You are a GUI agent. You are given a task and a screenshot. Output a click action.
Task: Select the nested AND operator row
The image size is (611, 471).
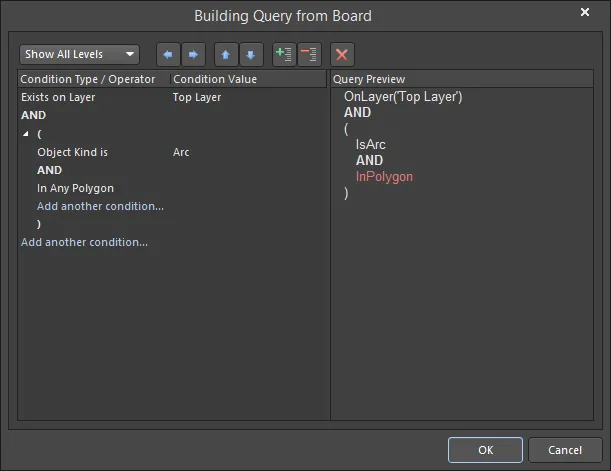pos(49,170)
